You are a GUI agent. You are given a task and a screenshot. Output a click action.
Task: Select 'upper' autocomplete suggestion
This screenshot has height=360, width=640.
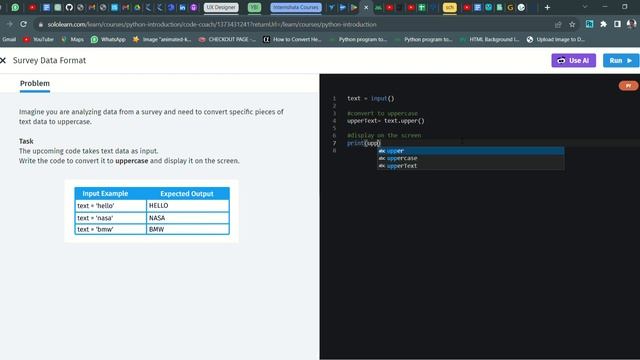tap(471, 151)
